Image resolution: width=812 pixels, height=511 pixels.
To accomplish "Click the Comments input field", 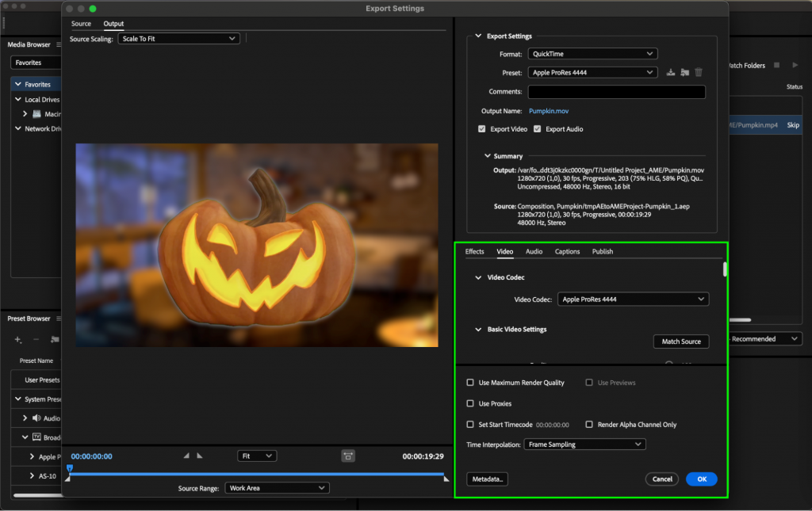I will (x=616, y=92).
